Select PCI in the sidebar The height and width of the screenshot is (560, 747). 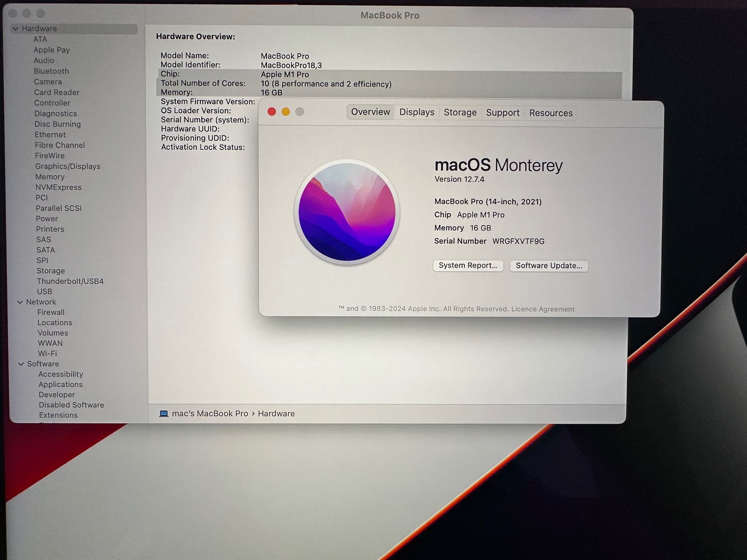coord(41,198)
